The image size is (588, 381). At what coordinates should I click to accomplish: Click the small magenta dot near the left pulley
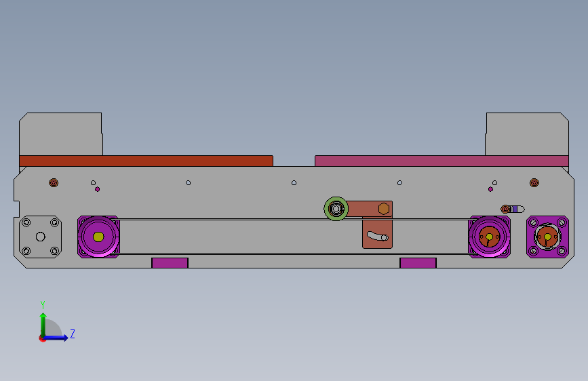click(98, 189)
